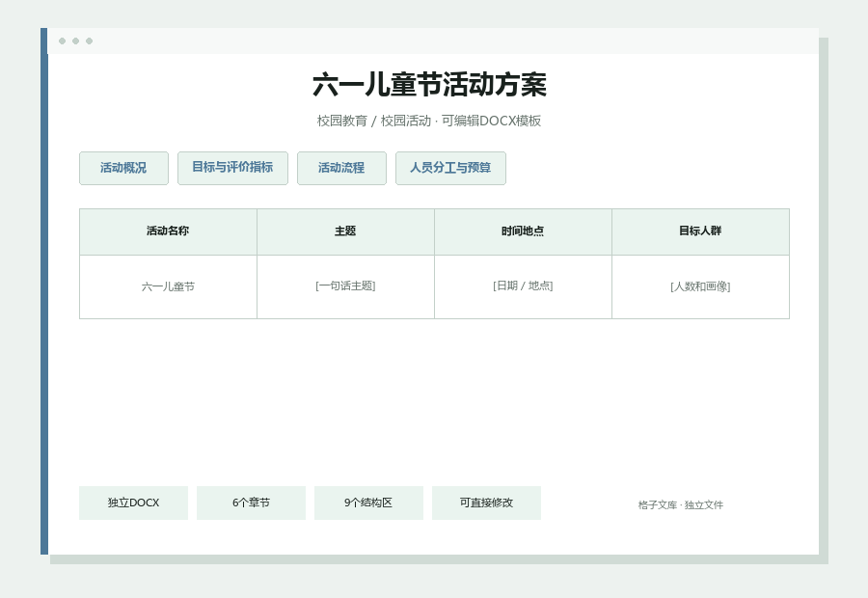Select the 9个结构区 tag

point(368,503)
